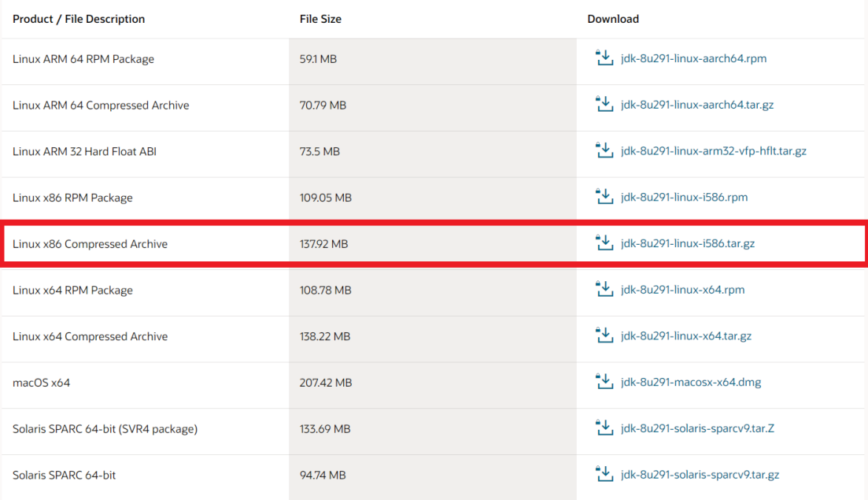
Task: Click download icon beside jdk-8u291-linux-aarch64.rpm
Action: coord(604,57)
